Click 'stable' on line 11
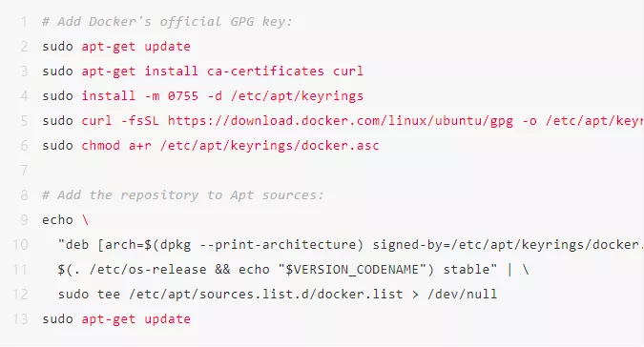The image size is (644, 347). coord(467,270)
